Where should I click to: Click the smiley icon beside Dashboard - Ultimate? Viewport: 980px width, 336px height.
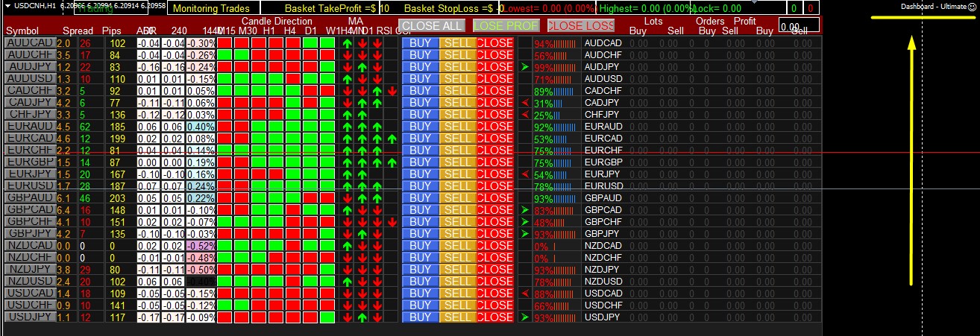pos(973,5)
